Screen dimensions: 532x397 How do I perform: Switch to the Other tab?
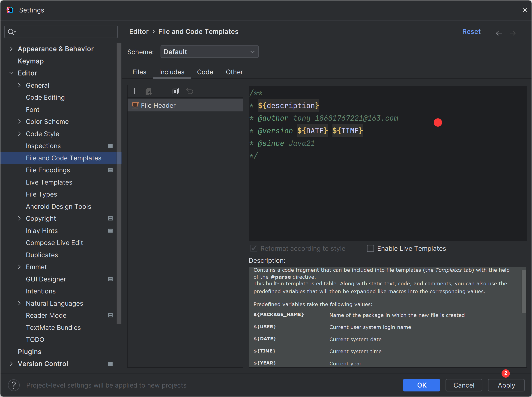pyautogui.click(x=234, y=72)
